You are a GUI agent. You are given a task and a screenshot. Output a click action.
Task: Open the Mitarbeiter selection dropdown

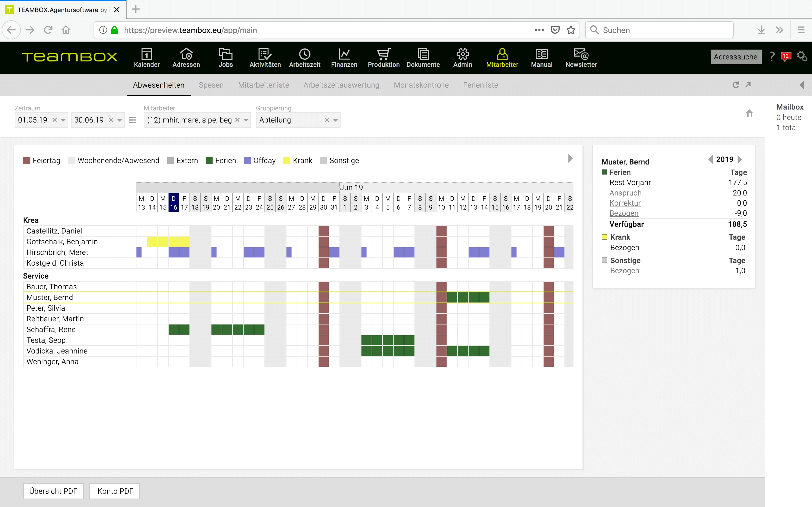[246, 120]
